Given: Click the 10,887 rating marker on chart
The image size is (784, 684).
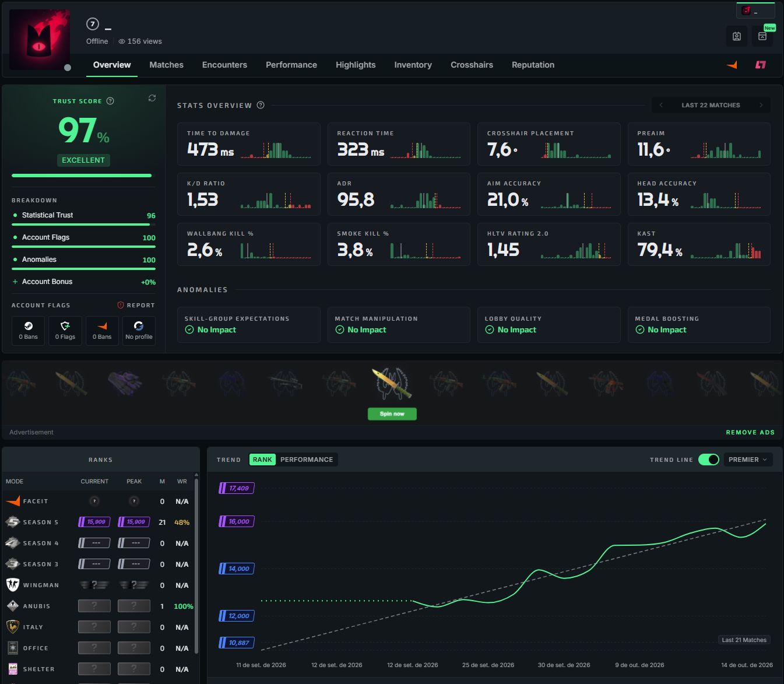Looking at the screenshot, I should click(x=236, y=643).
